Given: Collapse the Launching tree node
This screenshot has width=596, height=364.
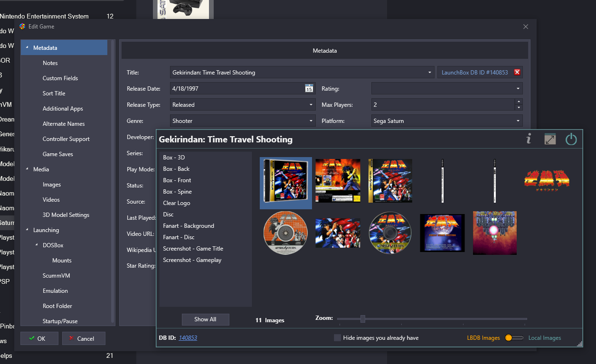Looking at the screenshot, I should click(27, 230).
